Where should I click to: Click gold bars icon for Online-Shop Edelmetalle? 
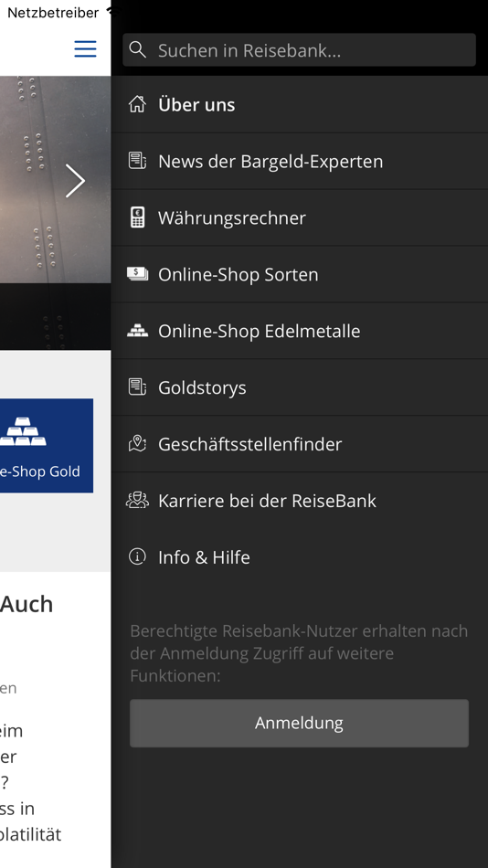pos(137,331)
